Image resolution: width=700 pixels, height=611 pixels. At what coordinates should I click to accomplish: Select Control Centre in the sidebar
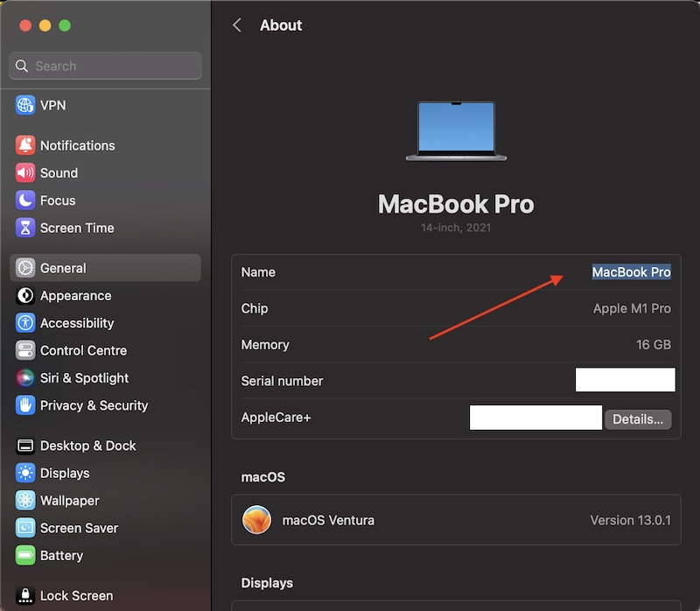[83, 350]
